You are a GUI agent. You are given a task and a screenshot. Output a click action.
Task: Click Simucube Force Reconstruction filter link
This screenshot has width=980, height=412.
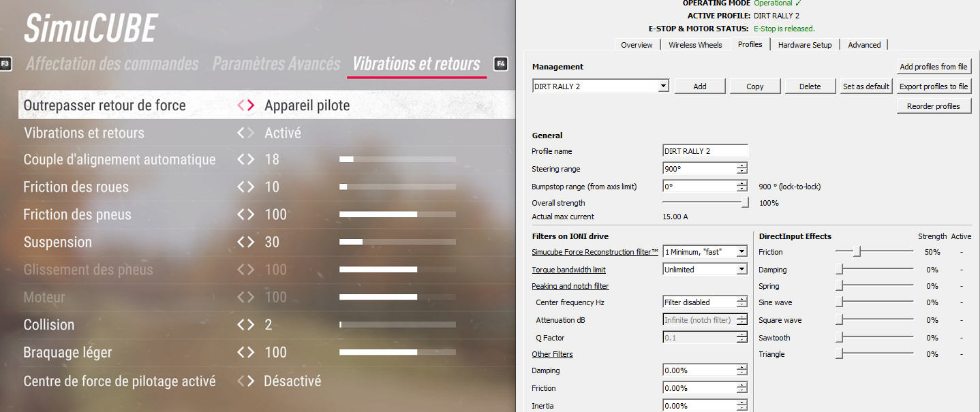pos(595,252)
